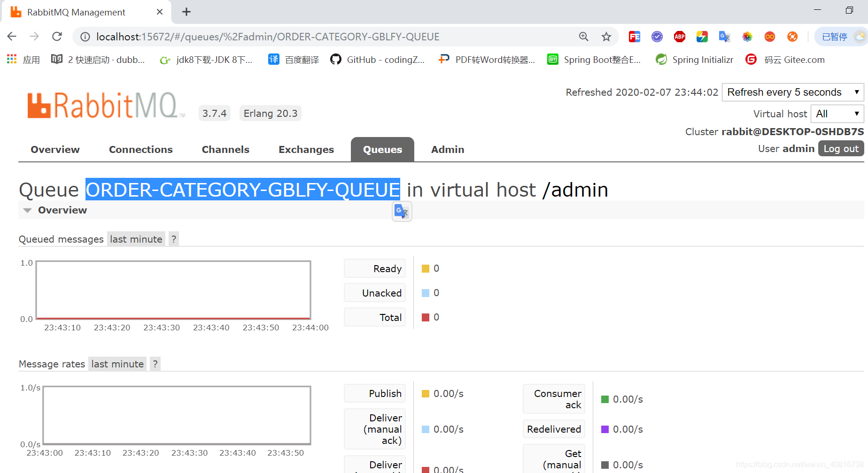868x473 pixels.
Task: Close the RabbitMQ Management tab
Action: point(160,12)
